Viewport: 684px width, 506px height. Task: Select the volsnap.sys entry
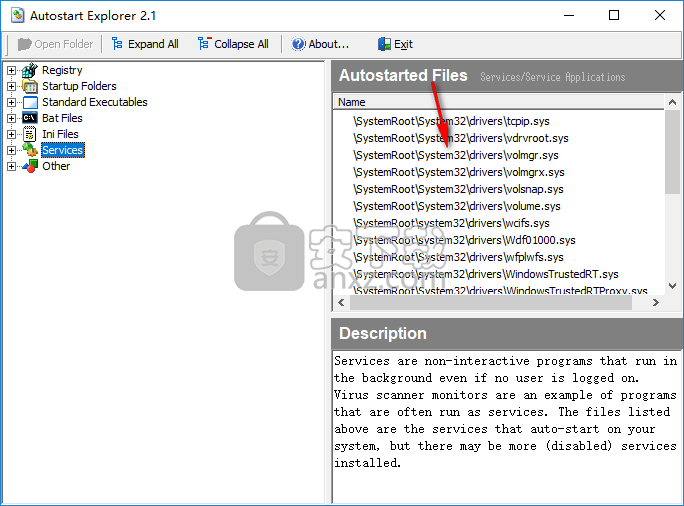pos(458,189)
